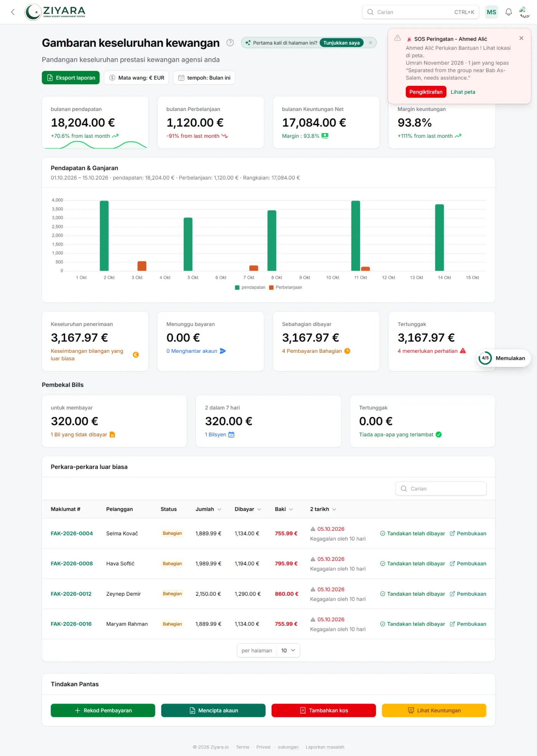
Task: Focus the top Carian search field
Action: [x=420, y=12]
